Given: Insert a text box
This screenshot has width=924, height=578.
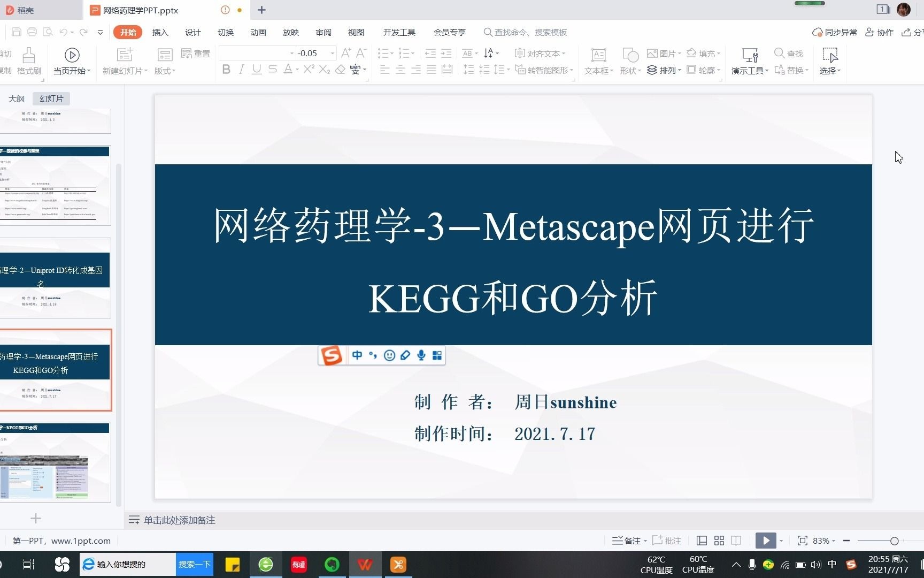Looking at the screenshot, I should point(598,61).
